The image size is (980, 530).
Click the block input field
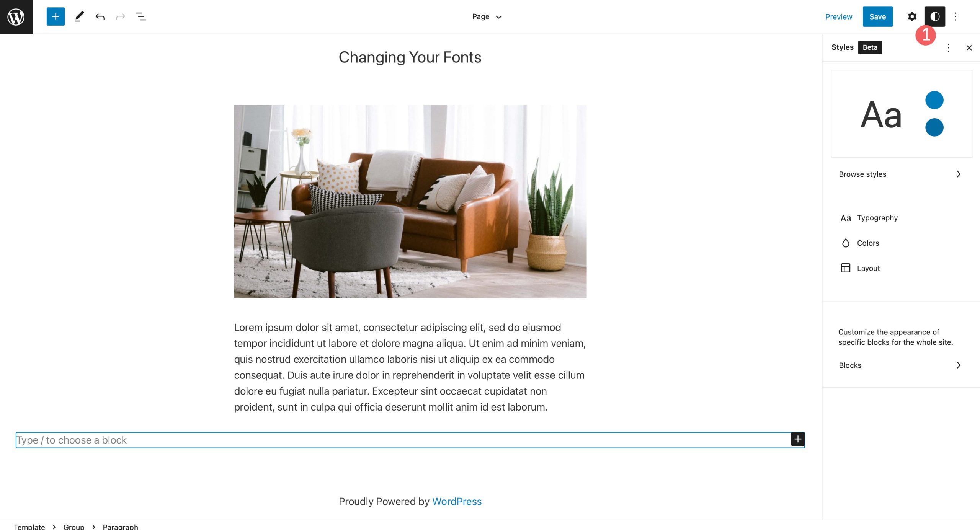coord(410,439)
